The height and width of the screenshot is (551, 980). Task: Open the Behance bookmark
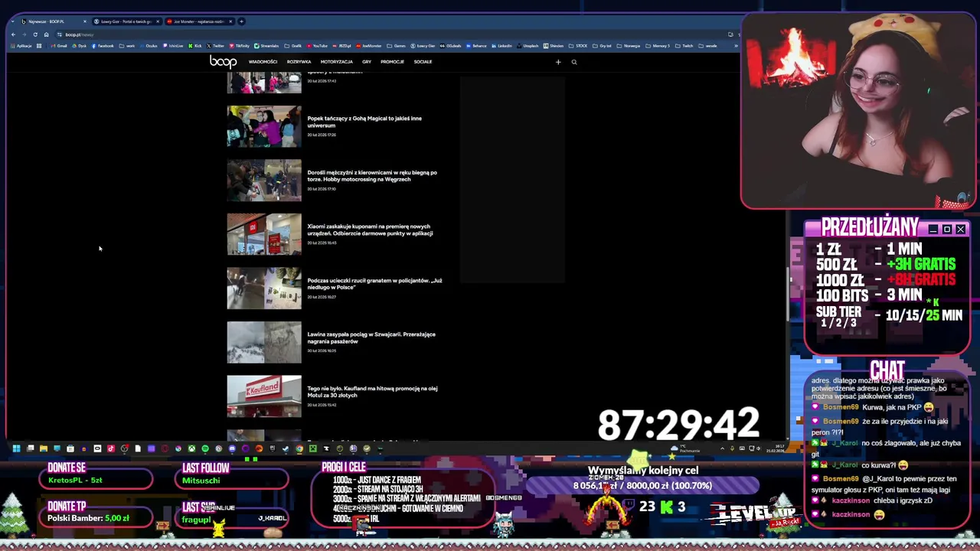[476, 46]
